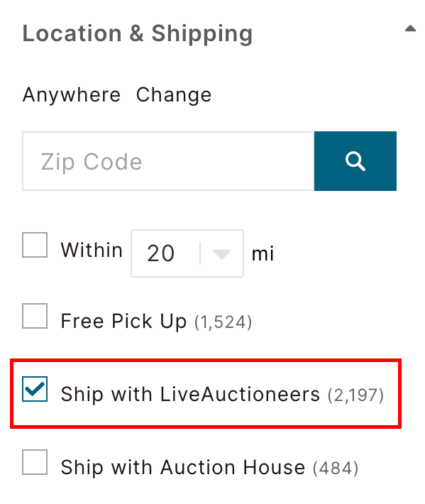The image size is (425, 504).
Task: Click the 484 Auction House count
Action: click(336, 469)
